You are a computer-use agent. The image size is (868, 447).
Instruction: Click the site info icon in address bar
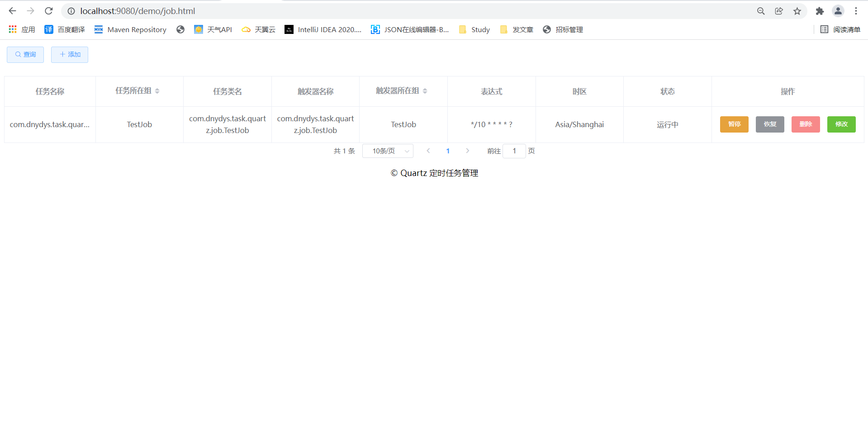point(71,11)
